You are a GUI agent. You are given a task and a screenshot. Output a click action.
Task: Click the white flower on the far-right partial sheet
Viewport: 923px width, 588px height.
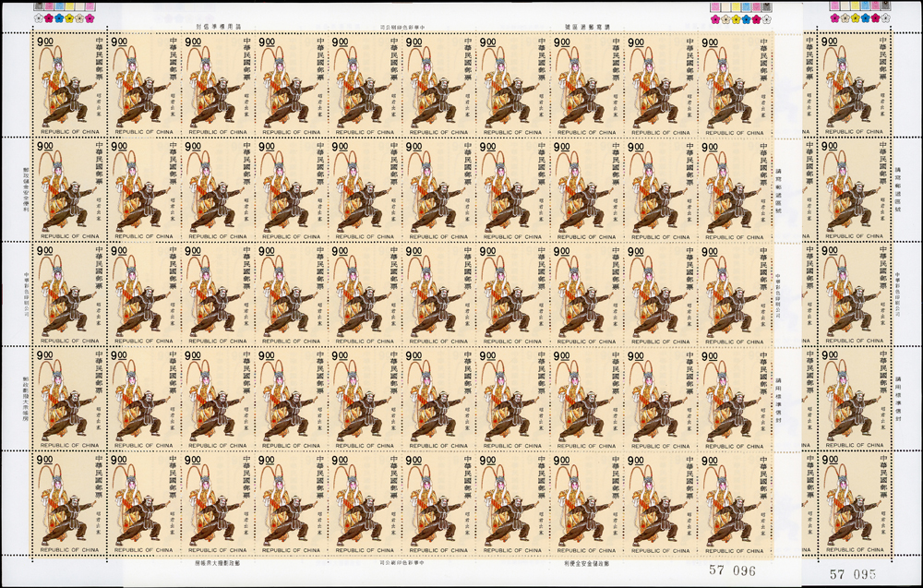click(x=885, y=18)
